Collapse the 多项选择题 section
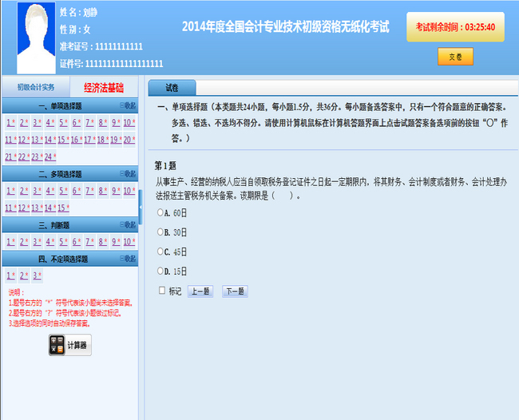The image size is (519, 420). coord(127,173)
